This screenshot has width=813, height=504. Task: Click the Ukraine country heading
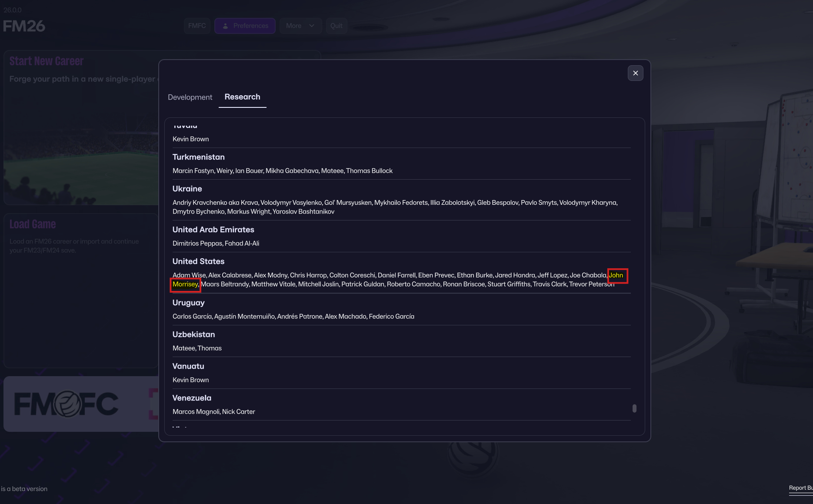187,189
